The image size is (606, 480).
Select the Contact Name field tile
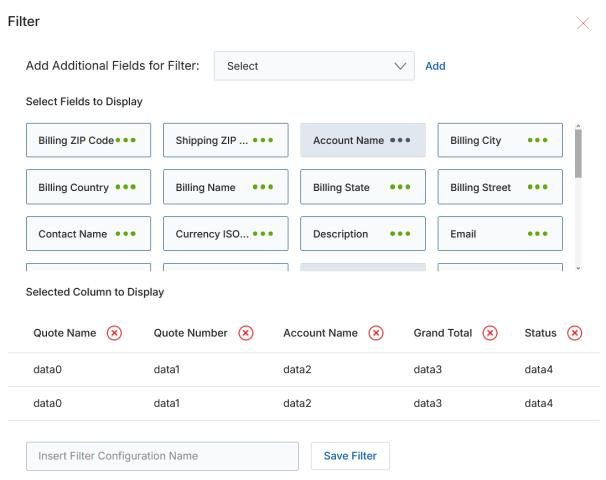tap(89, 234)
